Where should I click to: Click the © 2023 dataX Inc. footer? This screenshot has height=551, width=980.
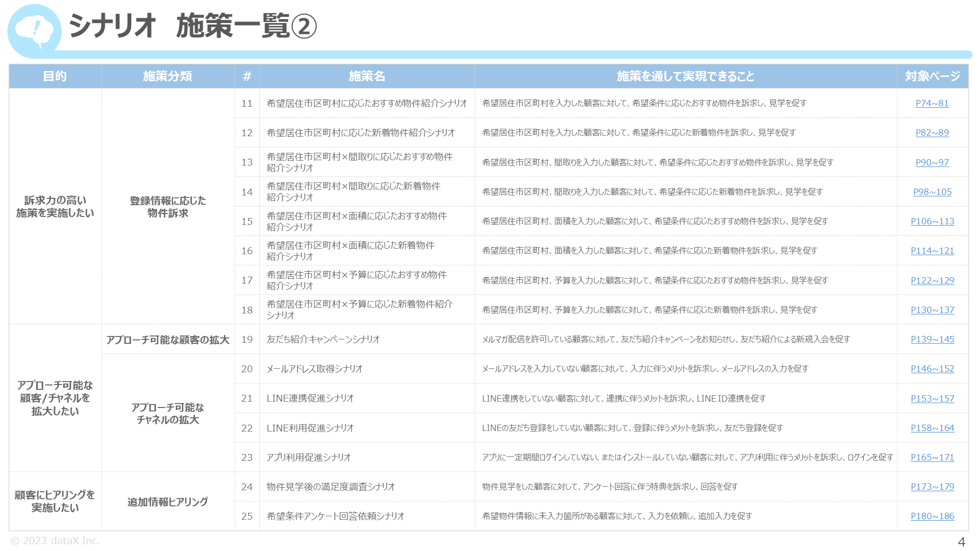point(55,541)
